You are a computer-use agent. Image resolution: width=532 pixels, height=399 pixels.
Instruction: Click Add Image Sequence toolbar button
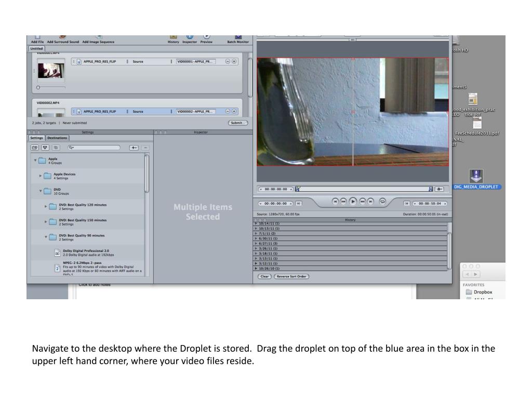(x=98, y=39)
